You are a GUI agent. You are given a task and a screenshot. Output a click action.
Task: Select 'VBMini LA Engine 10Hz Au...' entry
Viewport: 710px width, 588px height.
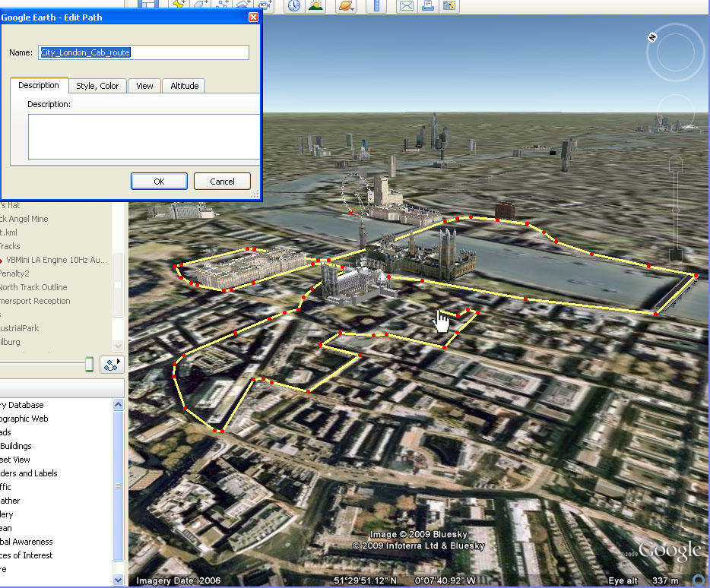pyautogui.click(x=56, y=260)
